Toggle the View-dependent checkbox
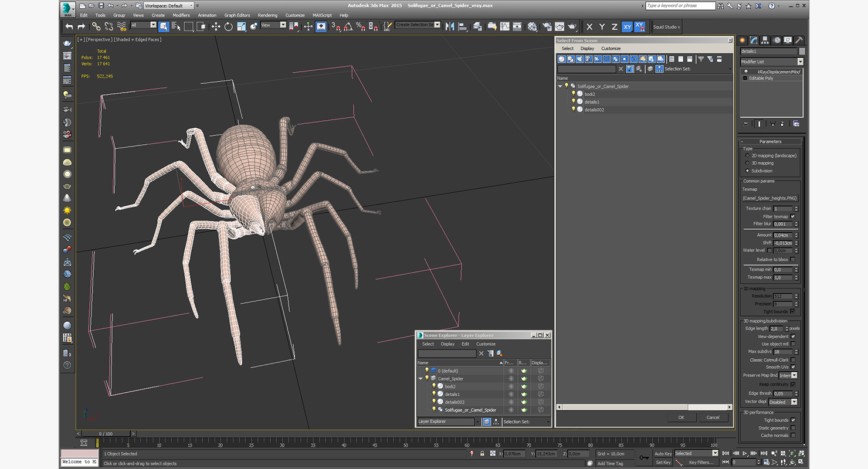Image resolution: width=868 pixels, height=469 pixels. coord(793,337)
